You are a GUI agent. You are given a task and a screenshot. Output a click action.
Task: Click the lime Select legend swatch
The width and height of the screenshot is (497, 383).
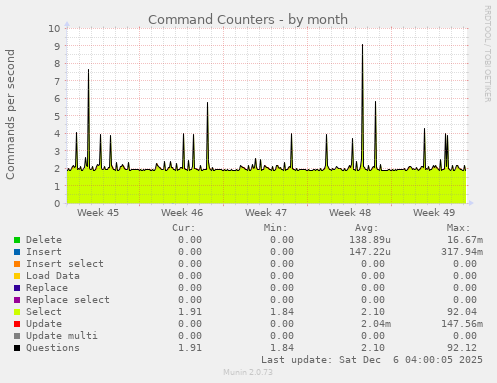coord(17,312)
